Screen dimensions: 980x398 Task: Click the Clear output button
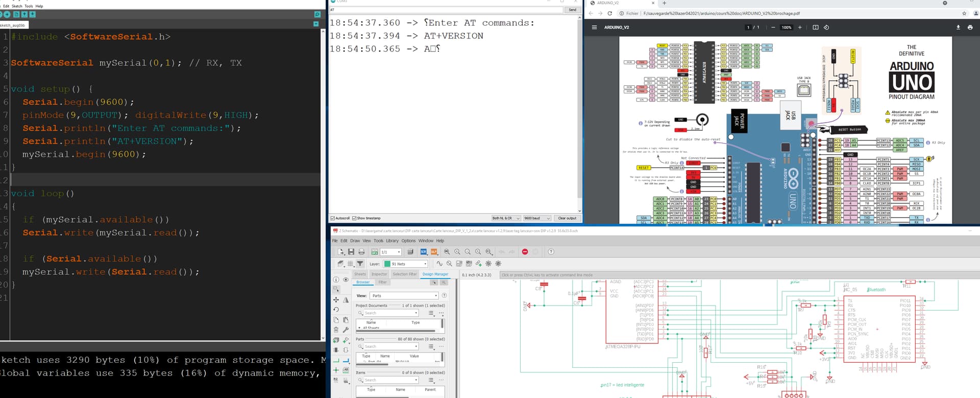[567, 218]
